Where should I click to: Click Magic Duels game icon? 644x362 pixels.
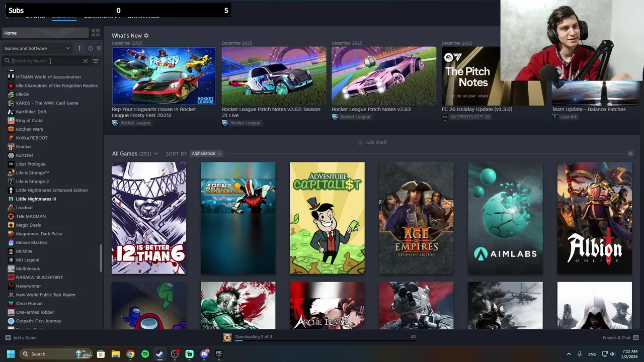(x=11, y=225)
